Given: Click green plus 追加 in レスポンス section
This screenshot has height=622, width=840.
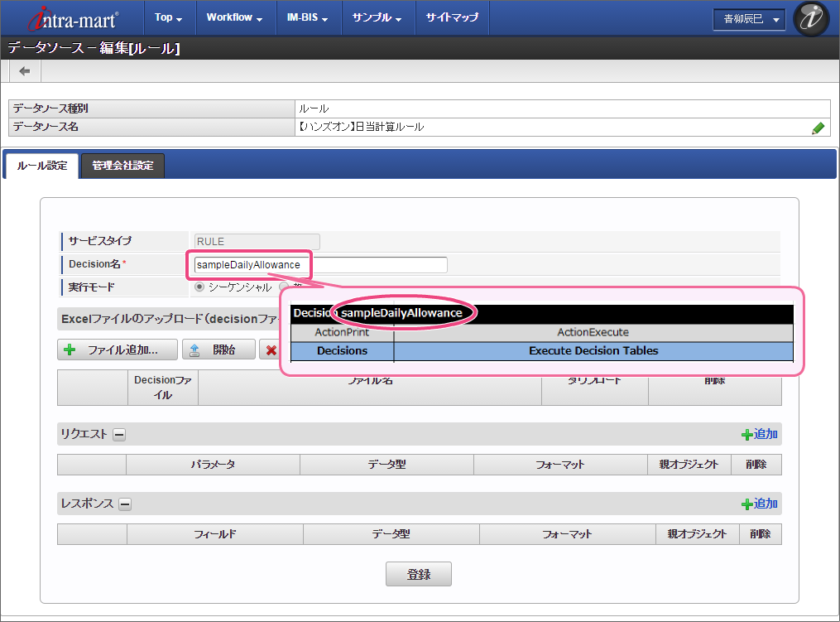Looking at the screenshot, I should click(x=759, y=504).
